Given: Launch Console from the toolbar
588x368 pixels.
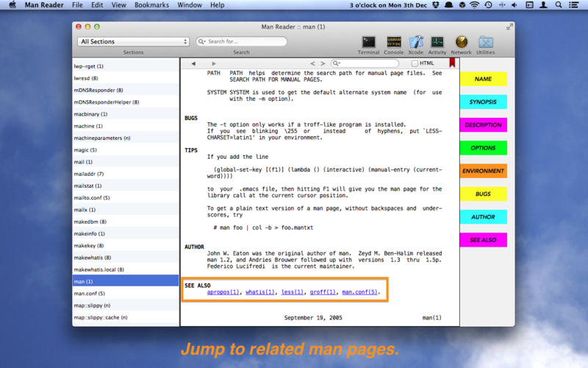Looking at the screenshot, I should pyautogui.click(x=393, y=42).
